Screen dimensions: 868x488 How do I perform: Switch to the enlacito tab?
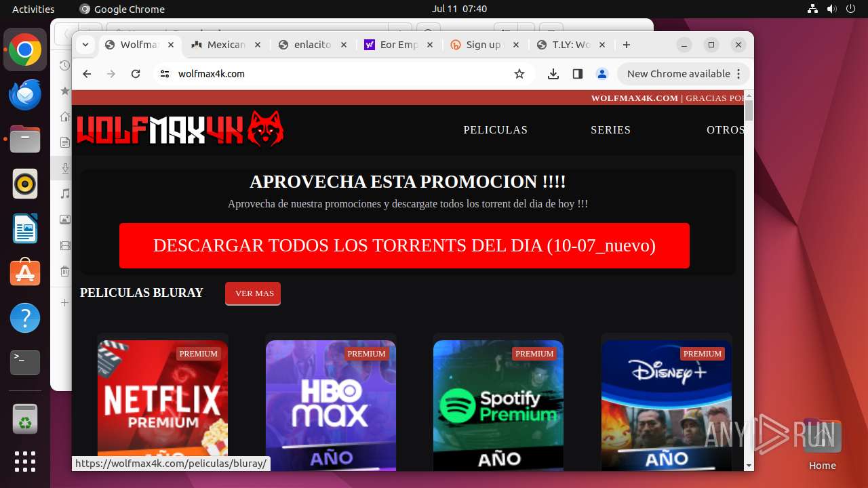(313, 45)
